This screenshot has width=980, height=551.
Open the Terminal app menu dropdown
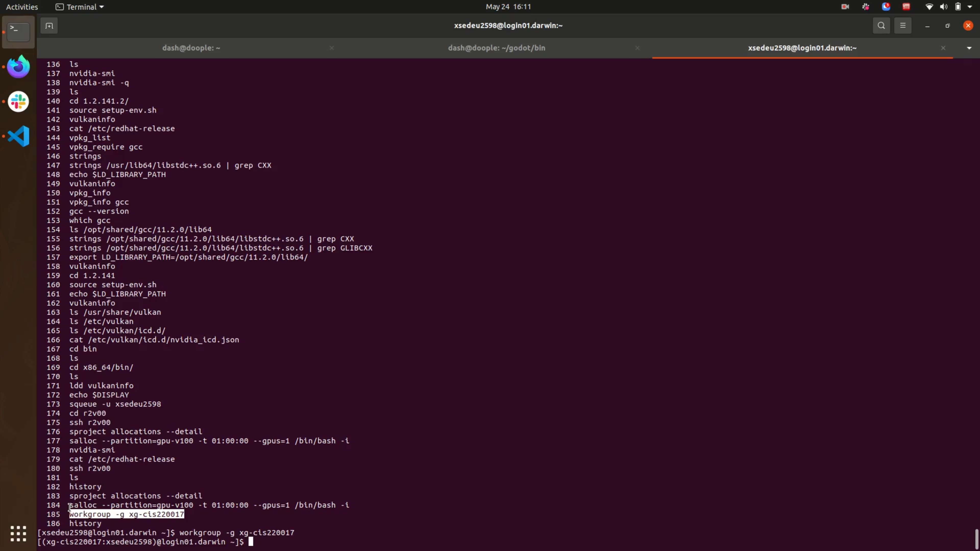[80, 7]
